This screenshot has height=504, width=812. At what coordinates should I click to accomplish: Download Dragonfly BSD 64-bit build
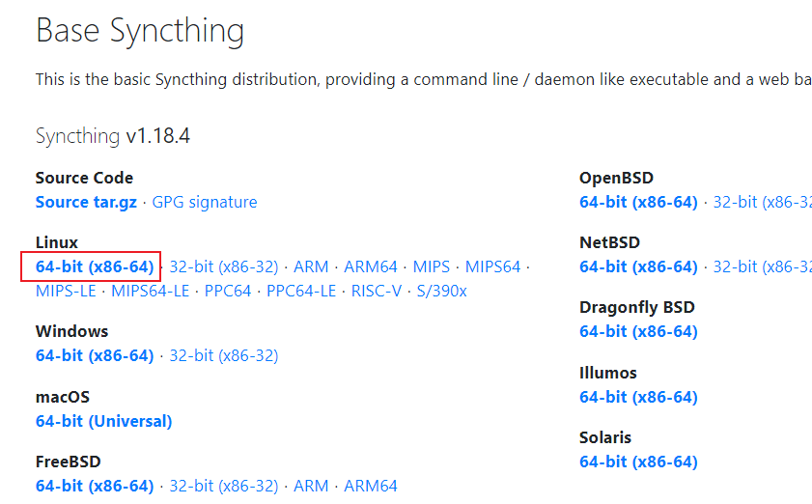point(638,331)
